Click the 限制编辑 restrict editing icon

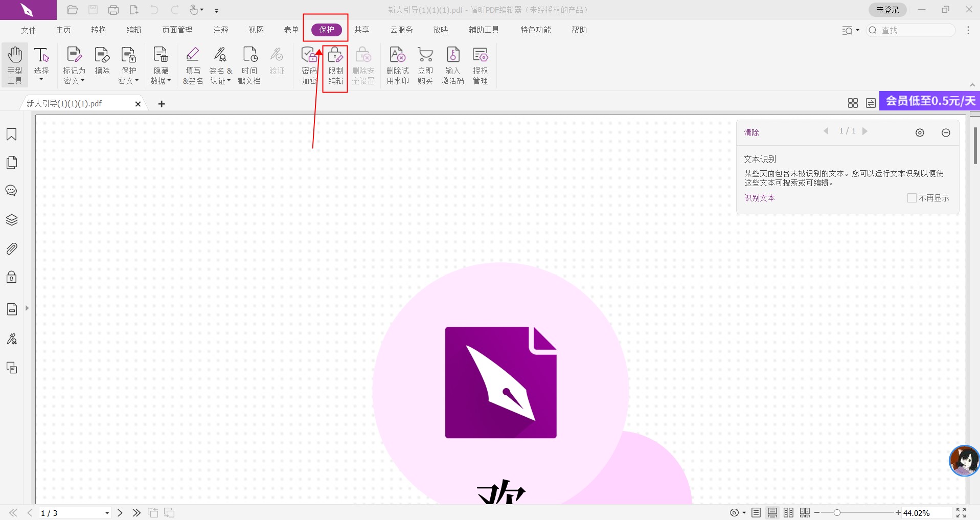point(335,66)
